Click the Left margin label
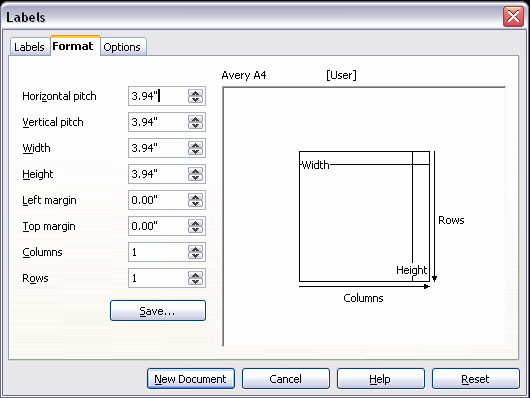This screenshot has width=530, height=398. 49,200
